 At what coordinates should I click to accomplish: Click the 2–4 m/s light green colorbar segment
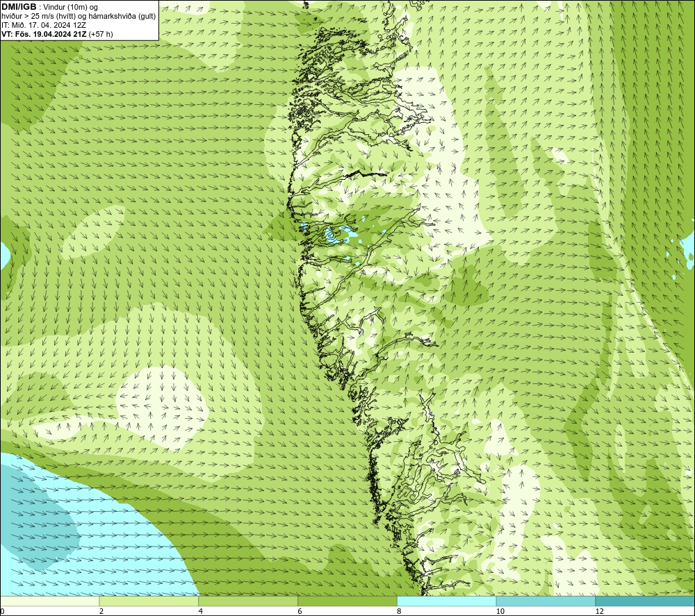[x=149, y=601]
